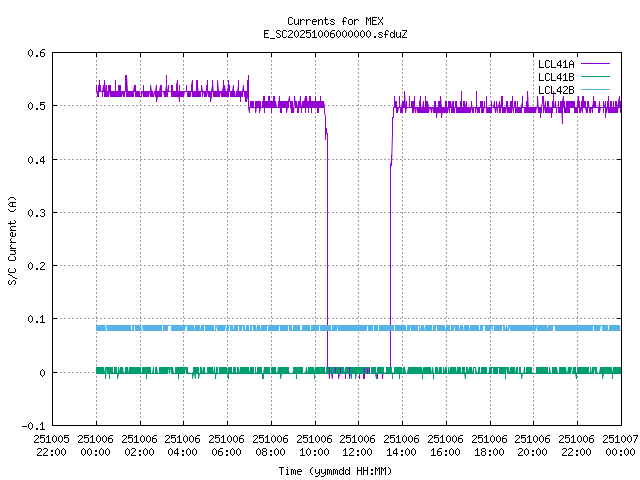Viewport: 640px width, 480px height.
Task: Select the LCL42B legend label
Action: tap(555, 90)
